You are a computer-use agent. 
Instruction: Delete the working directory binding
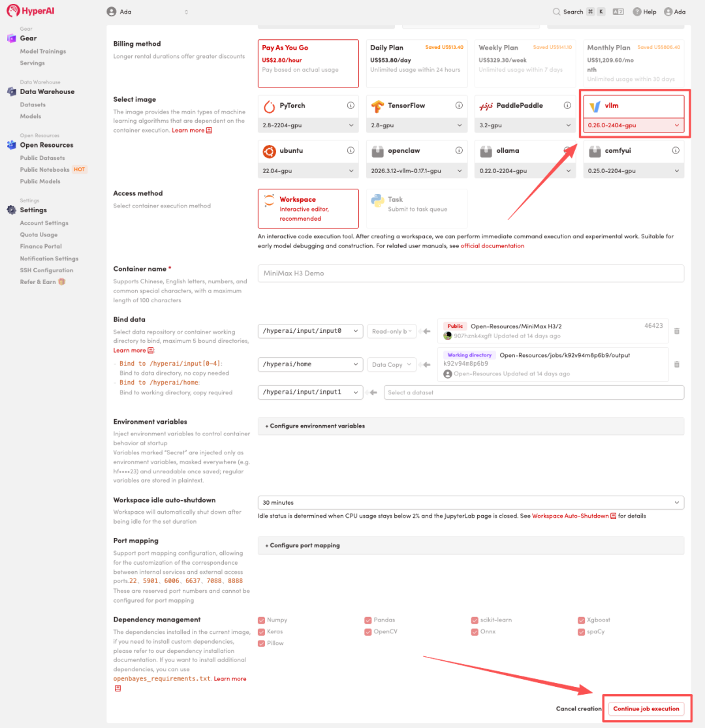(x=677, y=364)
